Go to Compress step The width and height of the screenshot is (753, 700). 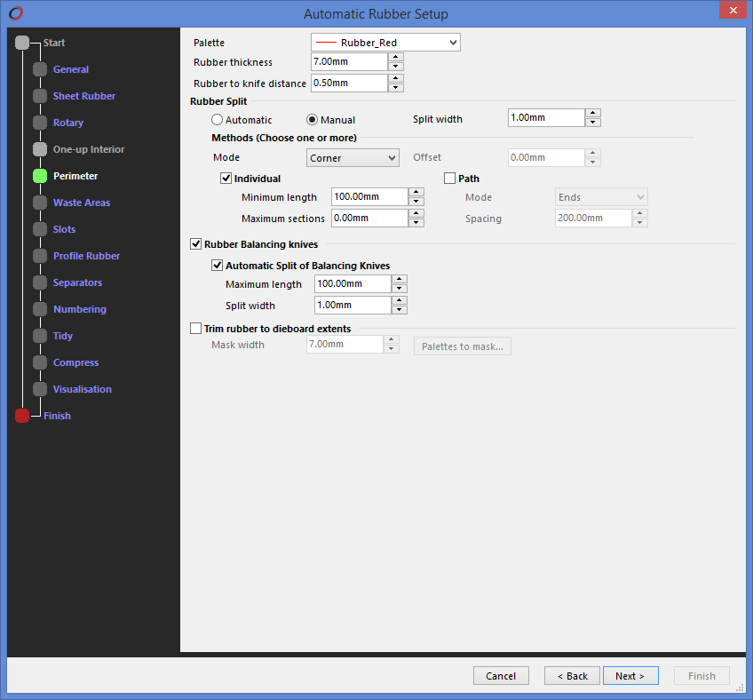pyautogui.click(x=75, y=362)
